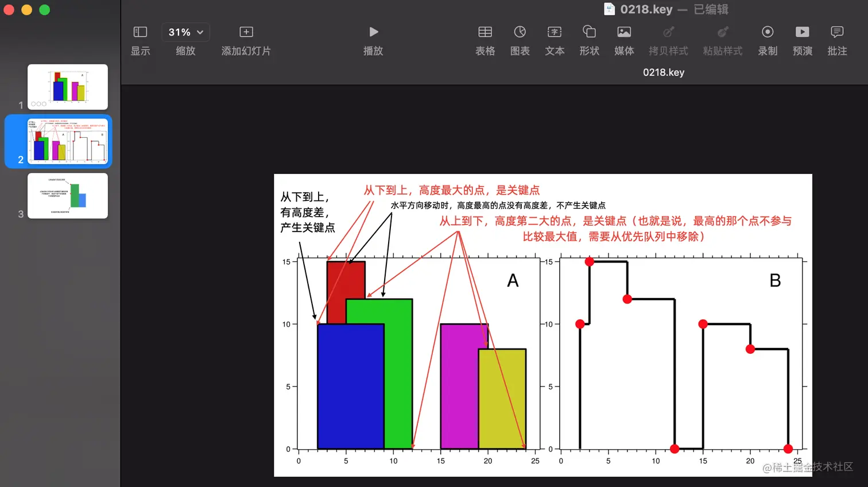Image resolution: width=868 pixels, height=487 pixels.
Task: Click the 显示 label under view icon
Action: 140,51
